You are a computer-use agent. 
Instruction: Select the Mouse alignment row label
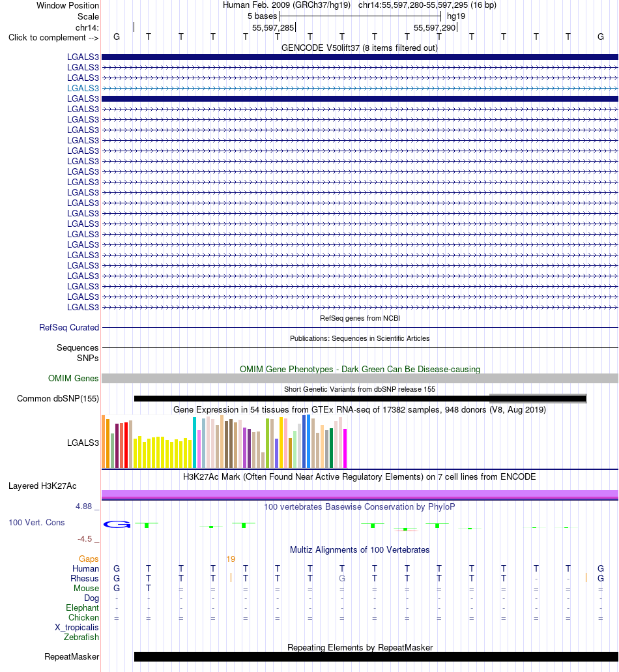click(x=86, y=589)
